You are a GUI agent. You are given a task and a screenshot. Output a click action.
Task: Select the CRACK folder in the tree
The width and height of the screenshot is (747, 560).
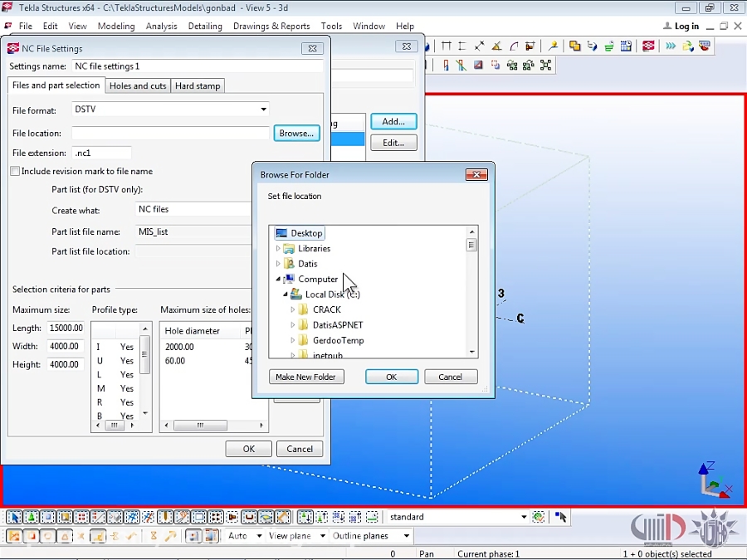pos(327,309)
